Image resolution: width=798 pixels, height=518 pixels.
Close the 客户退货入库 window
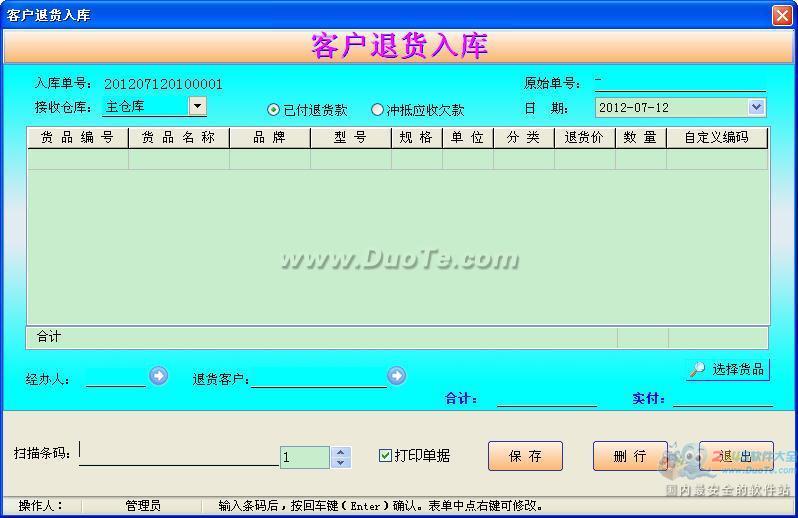[781, 15]
